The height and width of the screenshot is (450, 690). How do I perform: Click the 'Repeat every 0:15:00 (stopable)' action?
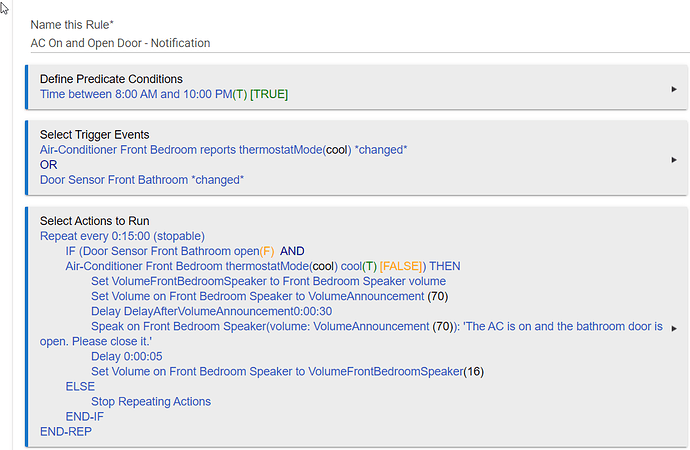pyautogui.click(x=122, y=236)
